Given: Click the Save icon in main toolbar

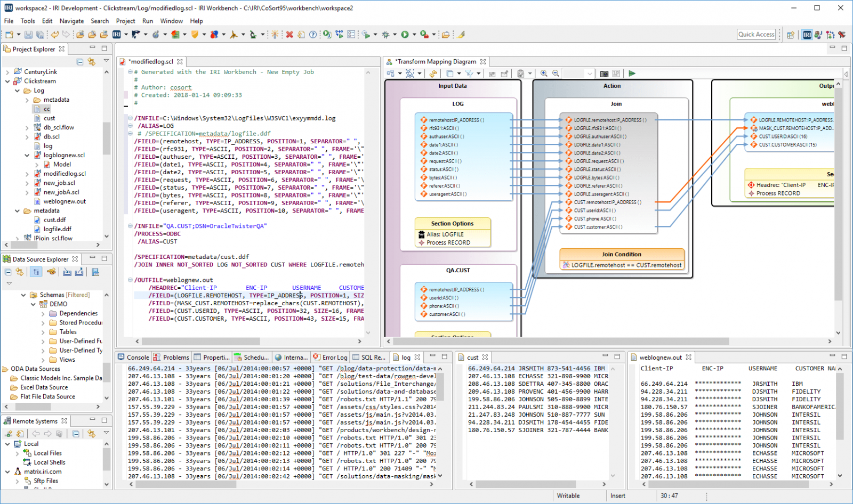Looking at the screenshot, I should pos(28,35).
